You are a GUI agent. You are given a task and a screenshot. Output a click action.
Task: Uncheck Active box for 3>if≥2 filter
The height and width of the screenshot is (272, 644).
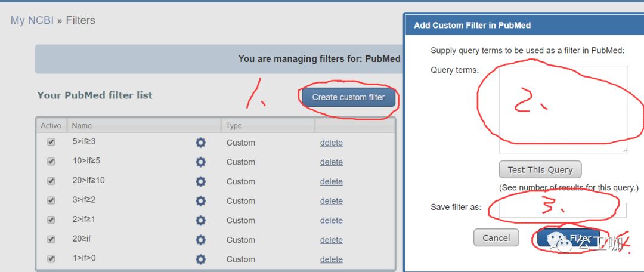[51, 200]
